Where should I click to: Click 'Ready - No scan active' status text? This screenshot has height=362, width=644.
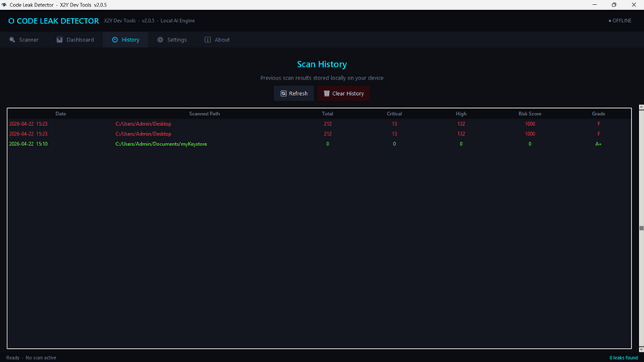tap(31, 357)
